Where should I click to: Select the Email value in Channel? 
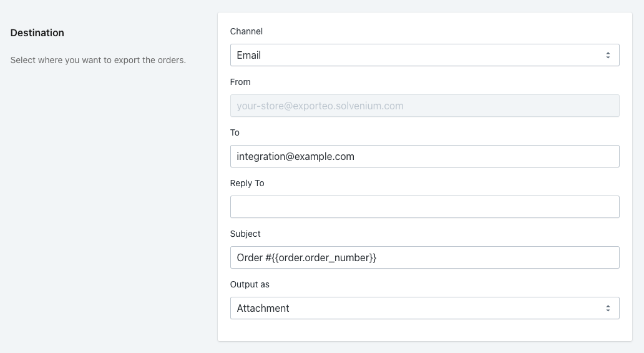[249, 55]
